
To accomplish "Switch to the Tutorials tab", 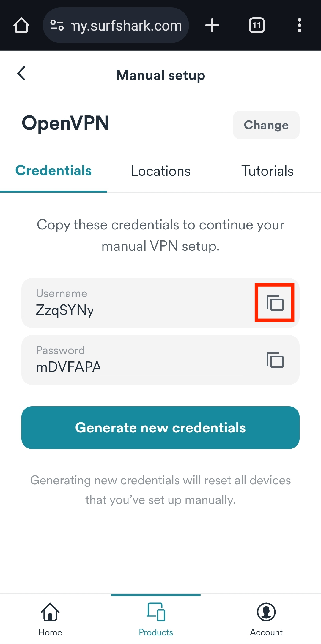I will coord(267,171).
